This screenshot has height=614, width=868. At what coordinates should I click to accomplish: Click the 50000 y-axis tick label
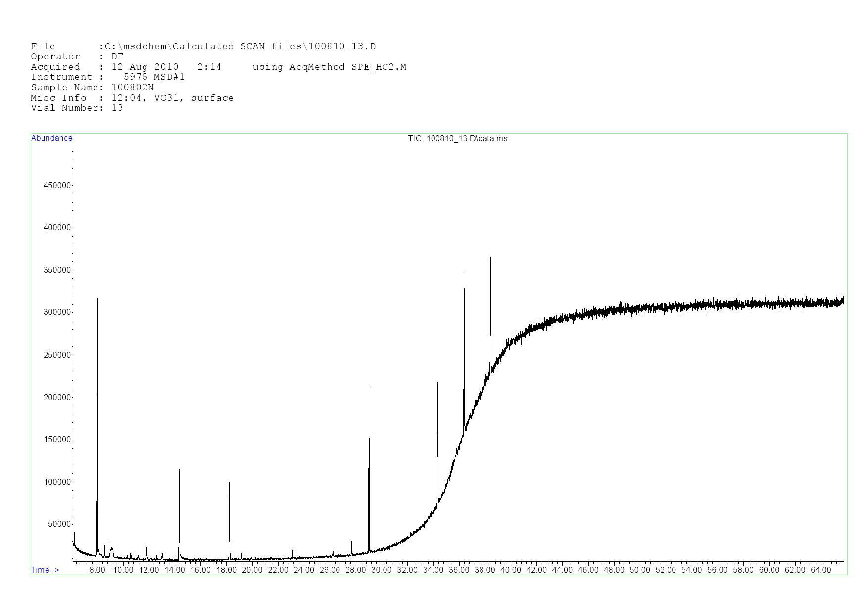pos(59,524)
